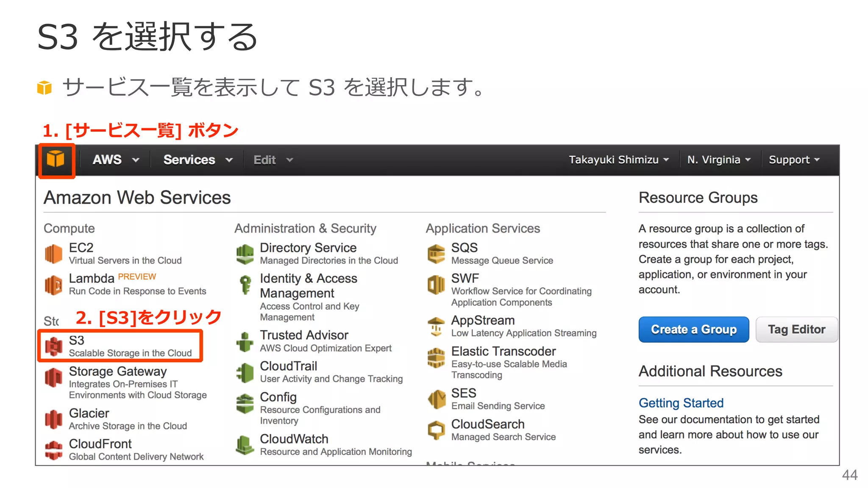Click 'Low Latency Application Streaming' text
868x488 pixels.
pos(524,333)
